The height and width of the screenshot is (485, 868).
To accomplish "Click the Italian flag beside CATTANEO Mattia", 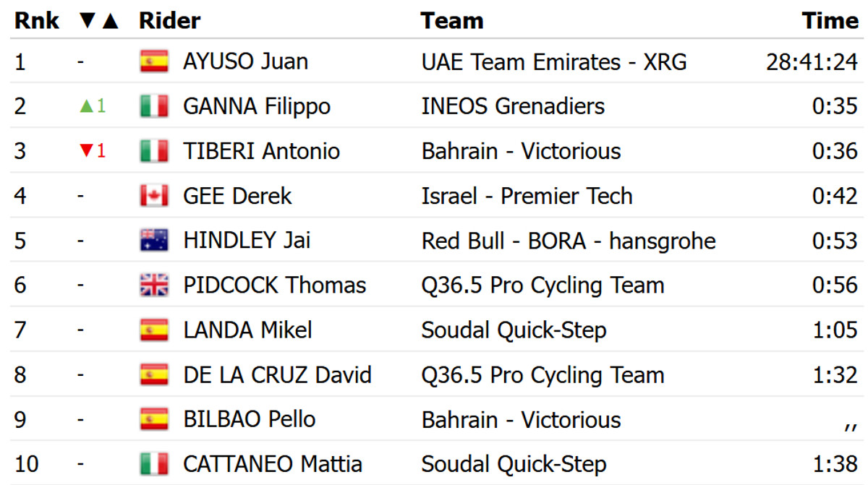I will point(153,464).
